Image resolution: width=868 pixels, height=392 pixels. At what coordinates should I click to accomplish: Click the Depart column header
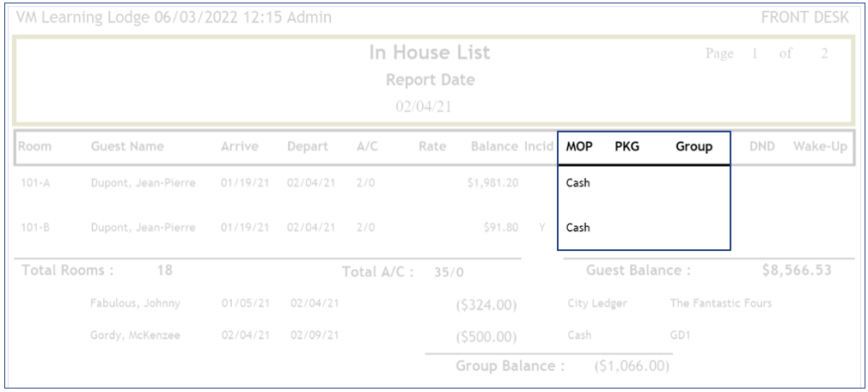coord(308,147)
